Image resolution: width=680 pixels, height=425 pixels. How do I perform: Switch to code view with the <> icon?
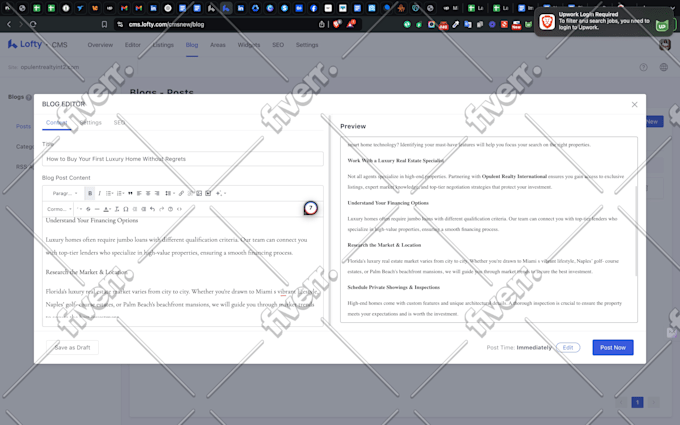tap(179, 209)
